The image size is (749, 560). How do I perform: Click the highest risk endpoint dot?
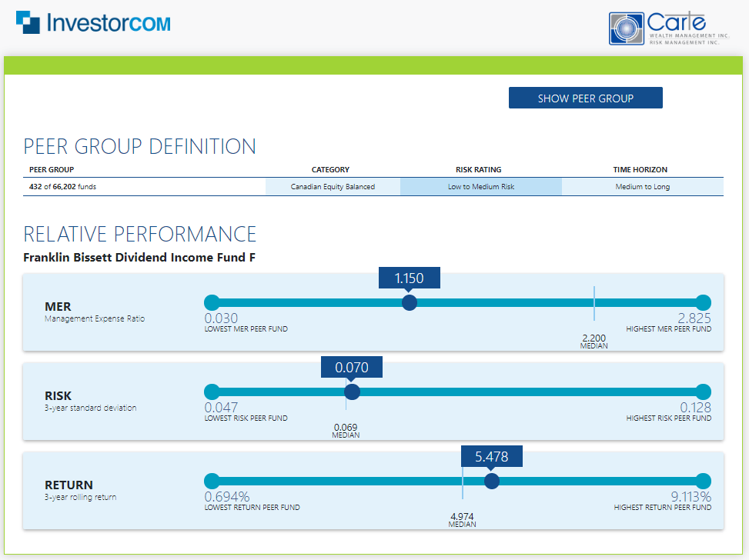pos(703,392)
